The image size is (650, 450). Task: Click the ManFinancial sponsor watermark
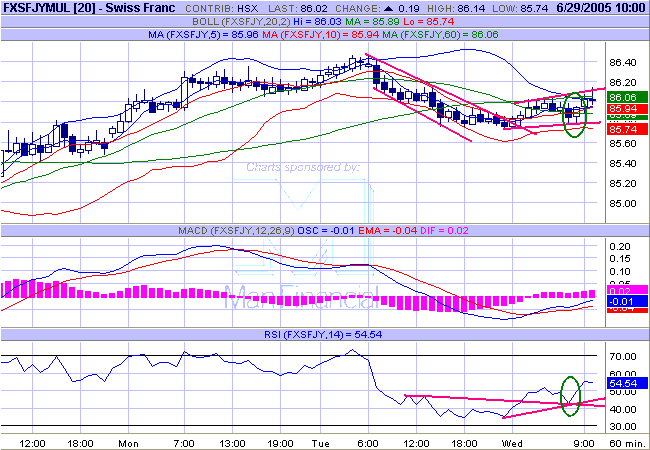[x=302, y=295]
